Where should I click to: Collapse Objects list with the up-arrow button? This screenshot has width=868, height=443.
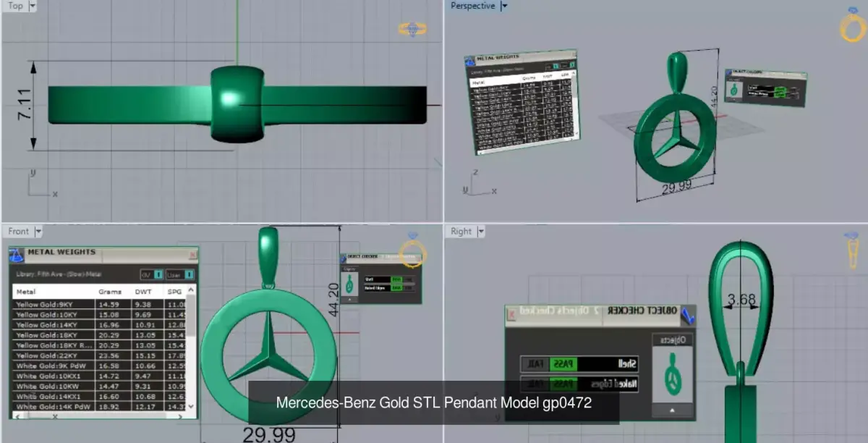tap(672, 410)
